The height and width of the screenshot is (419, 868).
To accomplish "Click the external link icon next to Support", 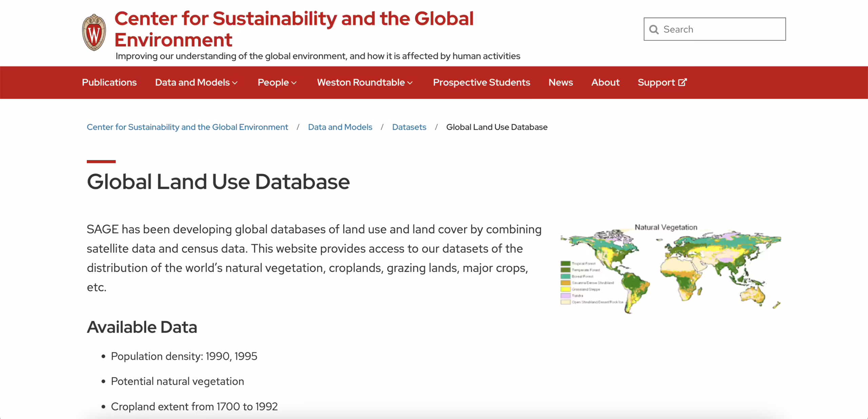I will [682, 82].
